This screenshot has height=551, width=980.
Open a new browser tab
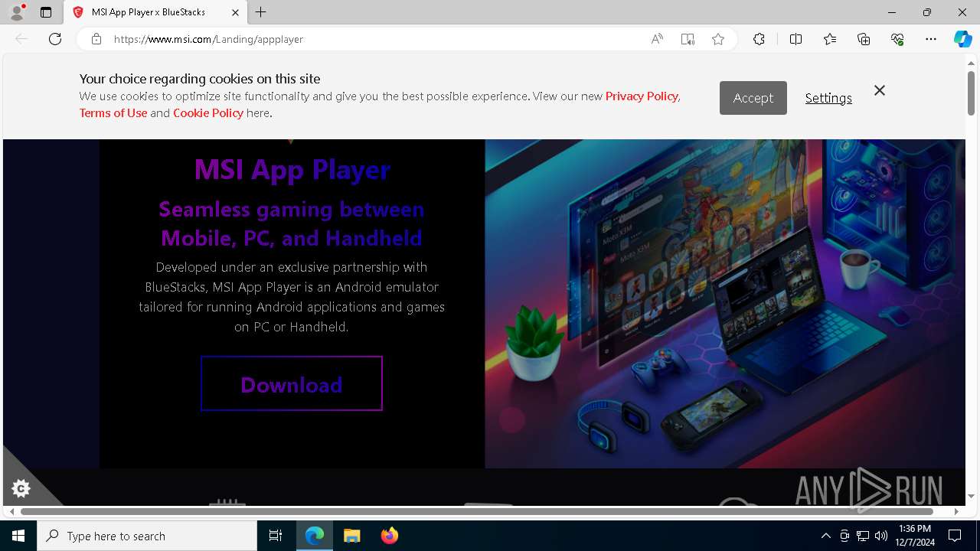pos(261,12)
